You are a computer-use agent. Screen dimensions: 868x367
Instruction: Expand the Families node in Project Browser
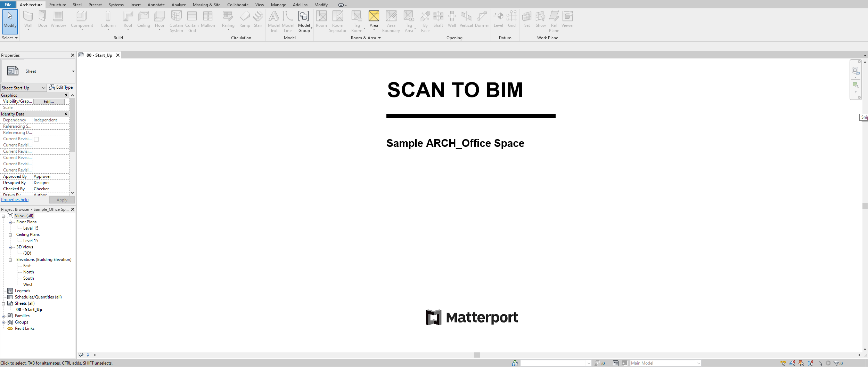coord(3,316)
